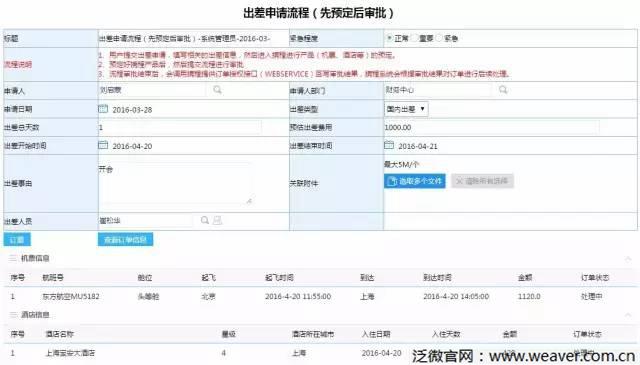This screenshot has width=640, height=365.
Task: Open the 出差类型 dropdown showing 国内出差
Action: (x=406, y=109)
